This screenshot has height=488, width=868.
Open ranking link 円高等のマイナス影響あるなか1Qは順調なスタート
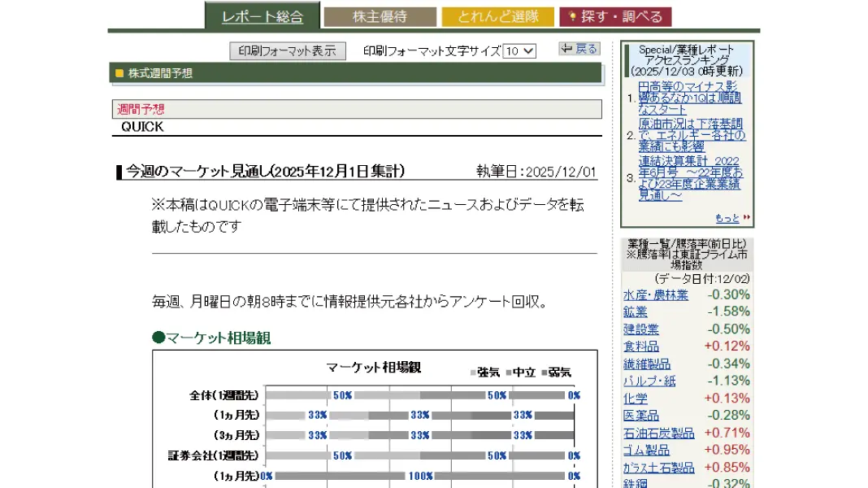(690, 98)
